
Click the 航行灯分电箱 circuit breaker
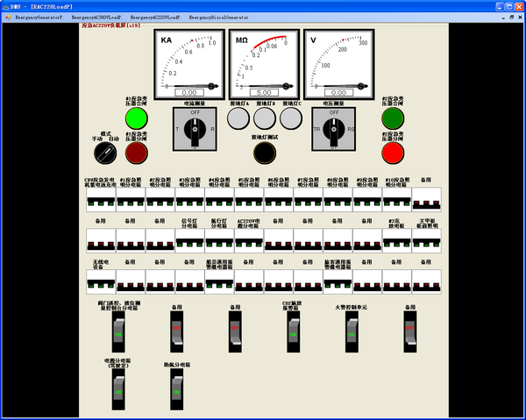click(219, 239)
